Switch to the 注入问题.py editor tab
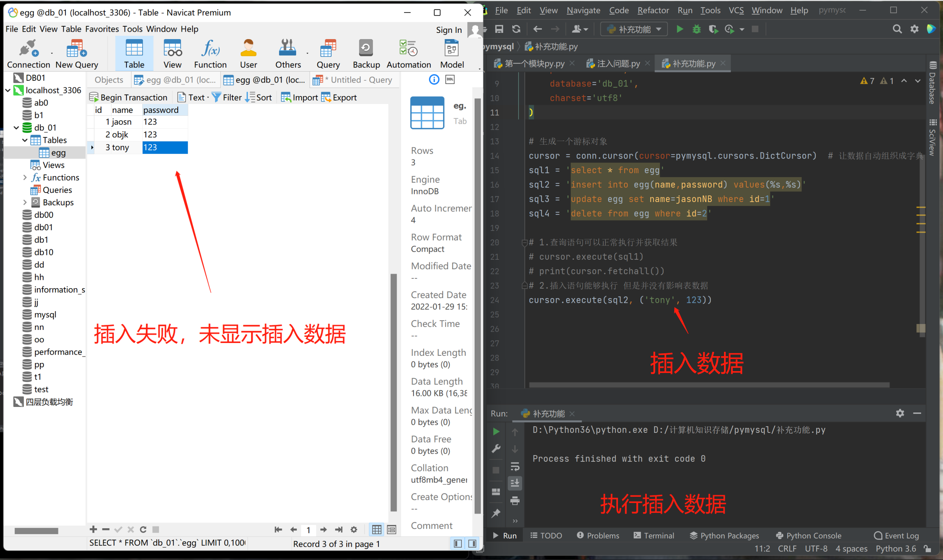 pos(618,64)
